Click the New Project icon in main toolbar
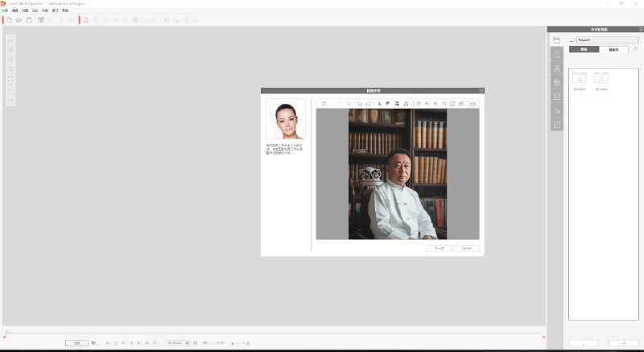Screen dimensions: 644x352 [x=10, y=19]
